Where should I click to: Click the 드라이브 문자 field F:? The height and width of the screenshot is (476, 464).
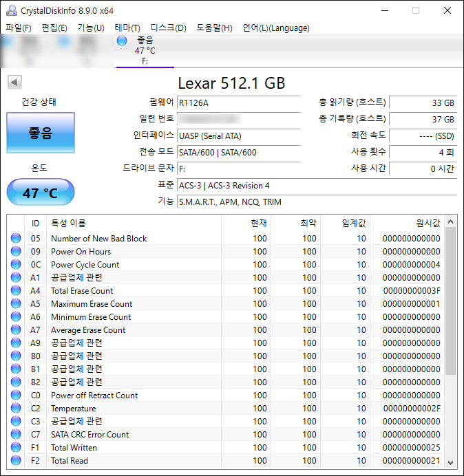click(238, 169)
